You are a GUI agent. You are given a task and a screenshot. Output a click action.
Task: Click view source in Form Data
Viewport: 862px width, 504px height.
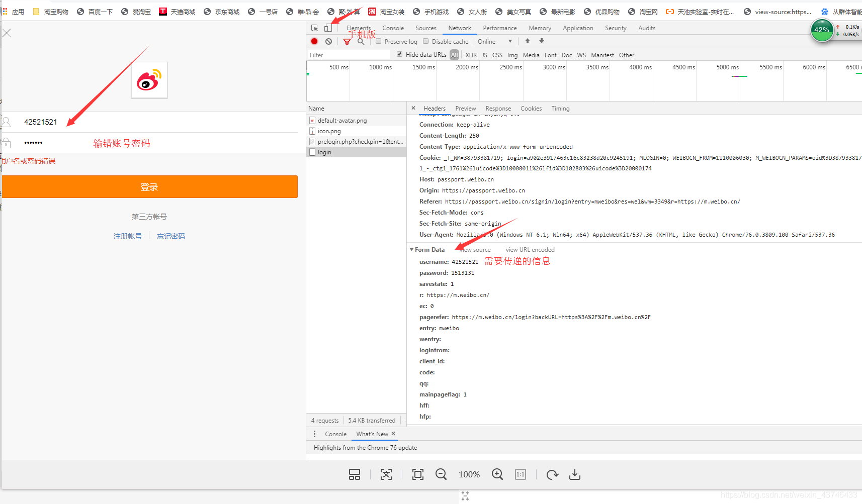point(475,250)
